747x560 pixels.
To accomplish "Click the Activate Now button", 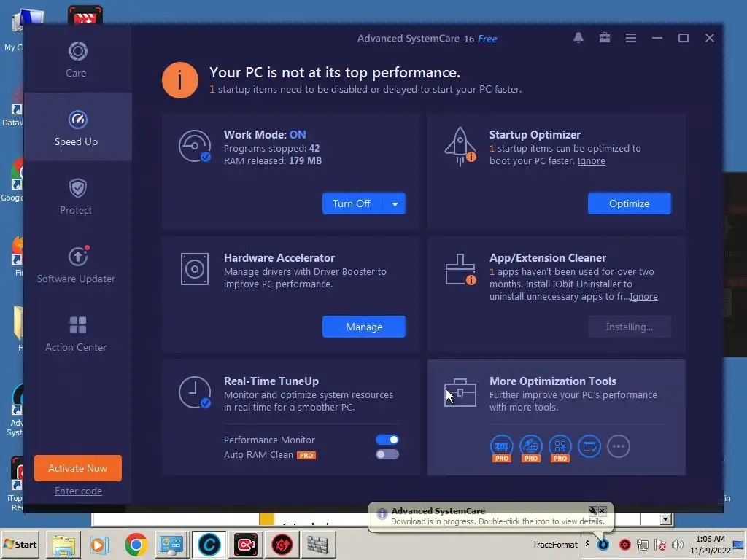I will coord(77,468).
